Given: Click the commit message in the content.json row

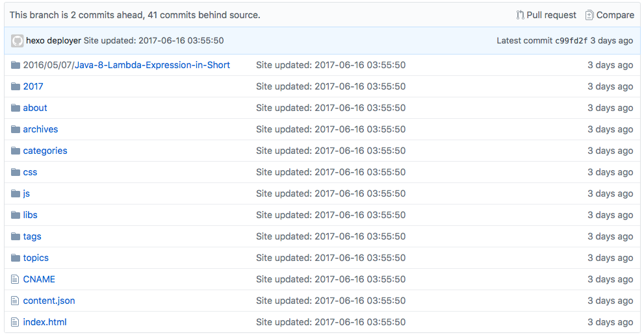Looking at the screenshot, I should click(331, 301).
